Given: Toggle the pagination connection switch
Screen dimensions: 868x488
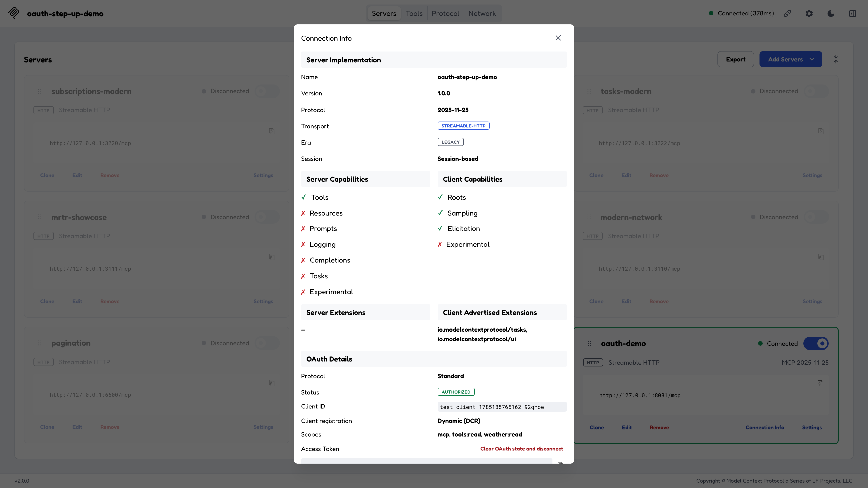Looking at the screenshot, I should point(267,343).
